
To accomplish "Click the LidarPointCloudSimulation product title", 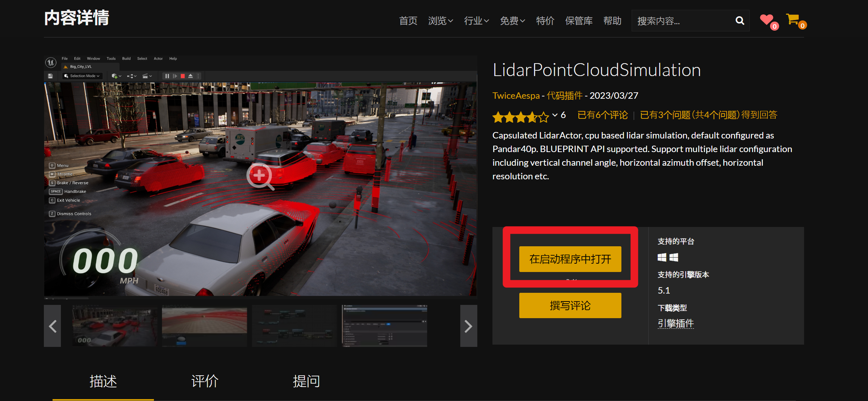I will pos(596,70).
